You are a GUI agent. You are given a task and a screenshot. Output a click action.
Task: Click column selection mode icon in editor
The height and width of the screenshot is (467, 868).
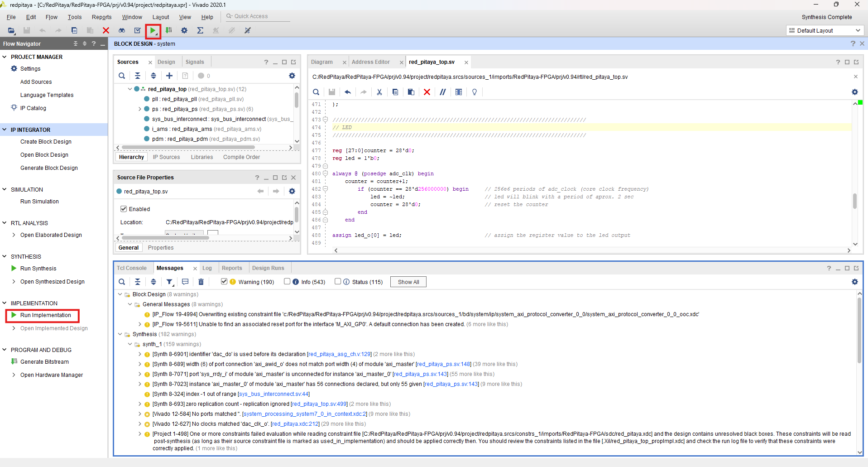point(459,92)
